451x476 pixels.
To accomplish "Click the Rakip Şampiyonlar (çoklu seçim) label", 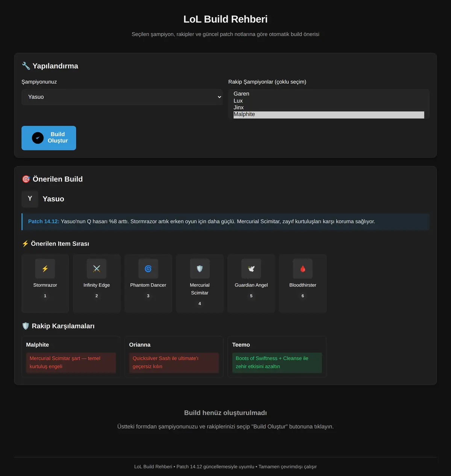I will coord(267,82).
